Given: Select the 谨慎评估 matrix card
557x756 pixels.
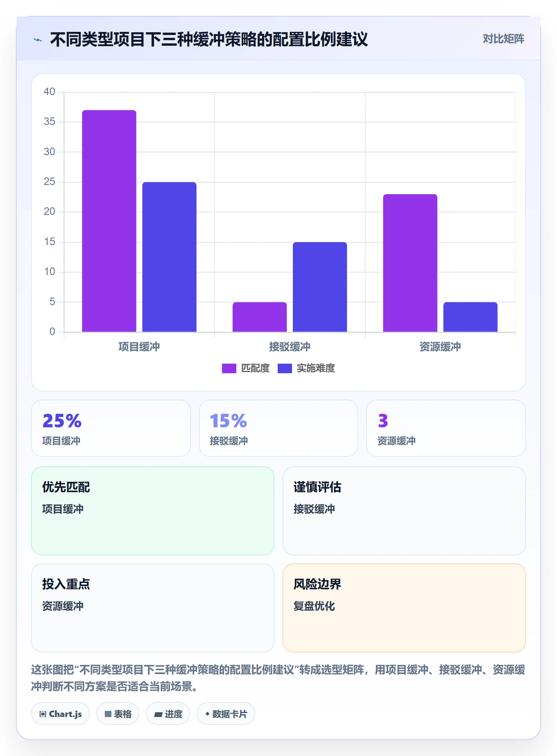Looking at the screenshot, I should point(404,511).
